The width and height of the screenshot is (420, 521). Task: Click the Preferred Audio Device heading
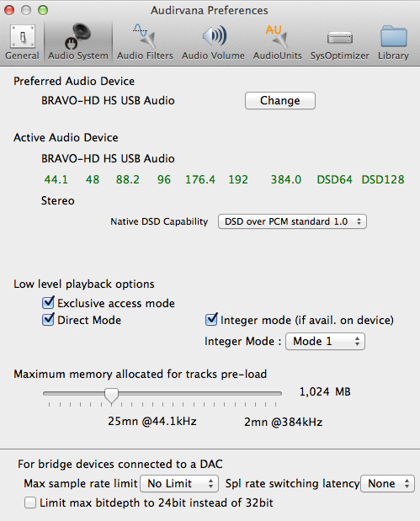[x=74, y=81]
